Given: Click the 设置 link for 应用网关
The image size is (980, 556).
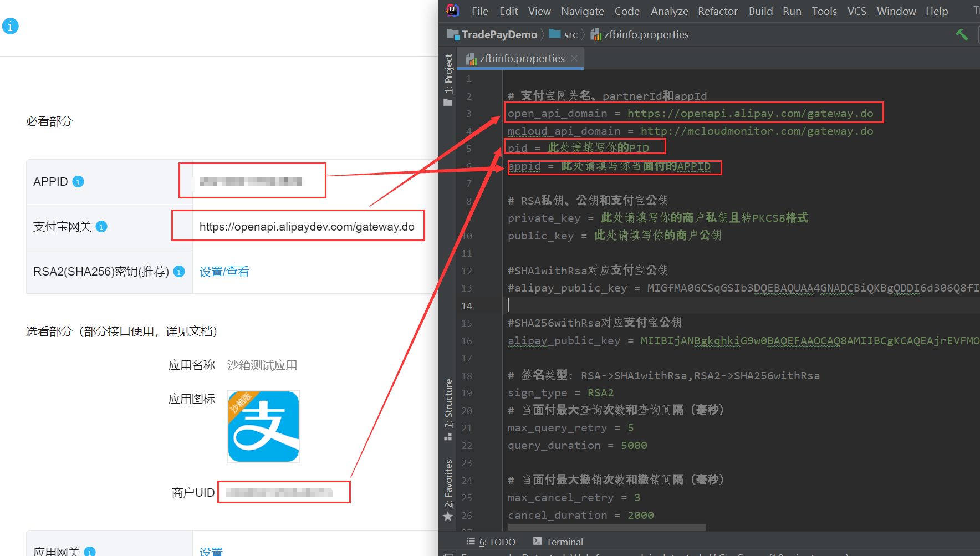Looking at the screenshot, I should (x=211, y=552).
